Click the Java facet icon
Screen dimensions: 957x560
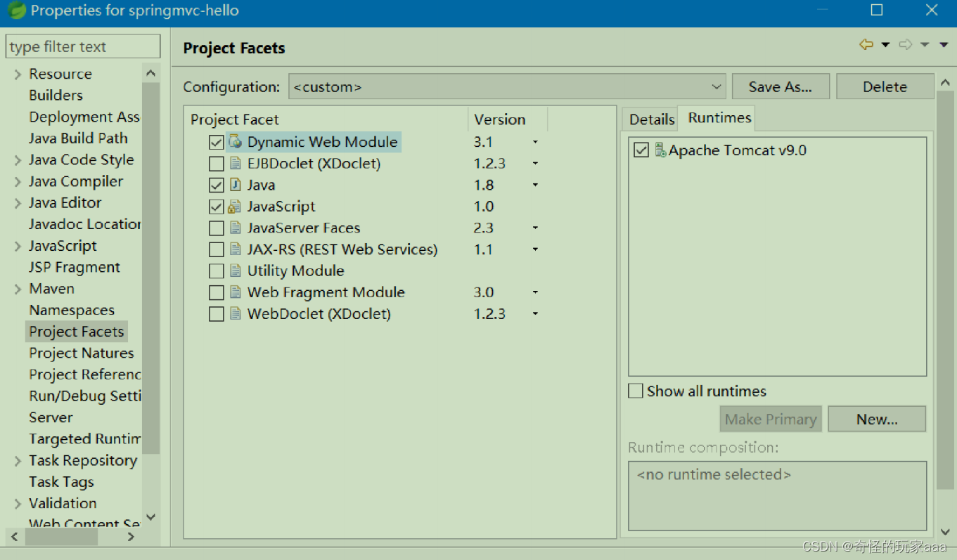coord(236,185)
